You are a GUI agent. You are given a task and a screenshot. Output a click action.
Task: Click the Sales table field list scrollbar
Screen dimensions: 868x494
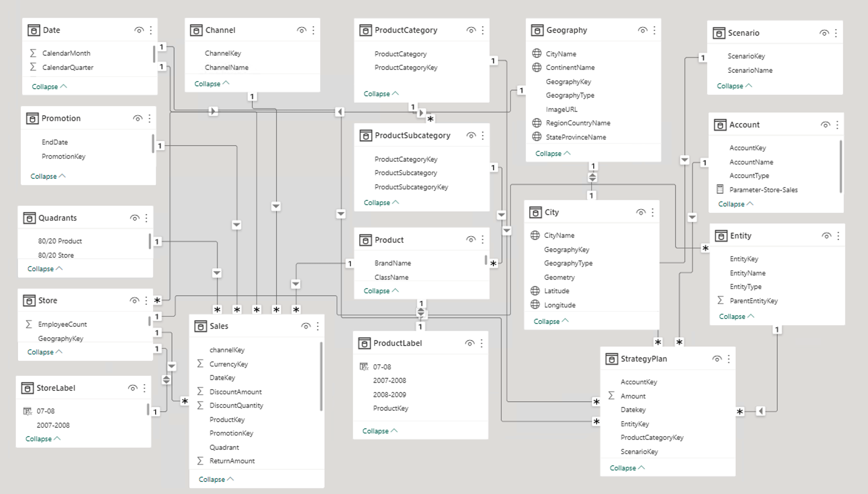[x=321, y=377]
